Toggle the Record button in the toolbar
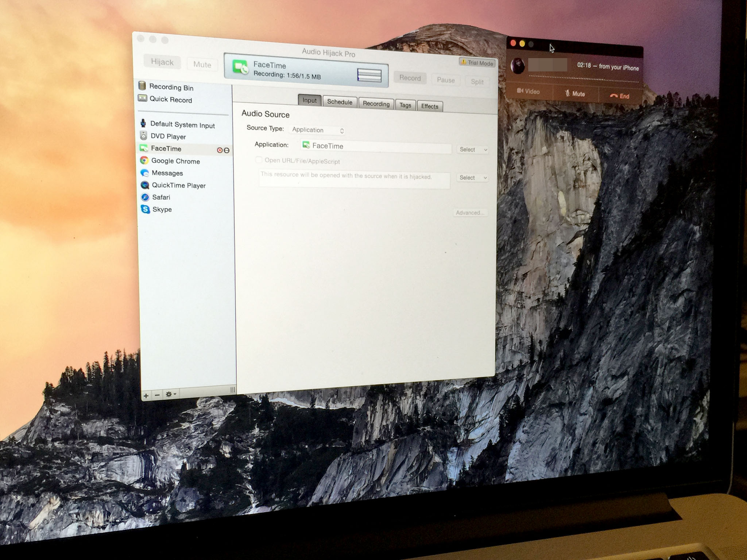Screen dimensions: 747x560 click(x=410, y=78)
